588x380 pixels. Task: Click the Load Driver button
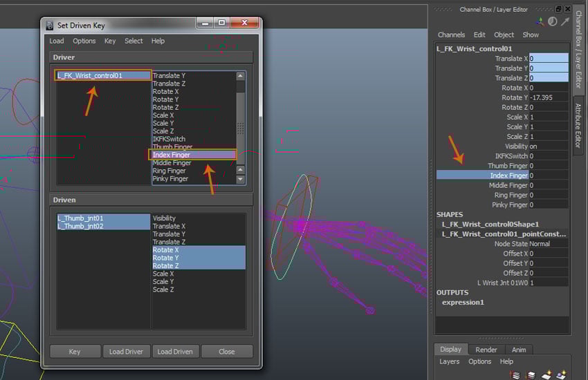click(126, 351)
